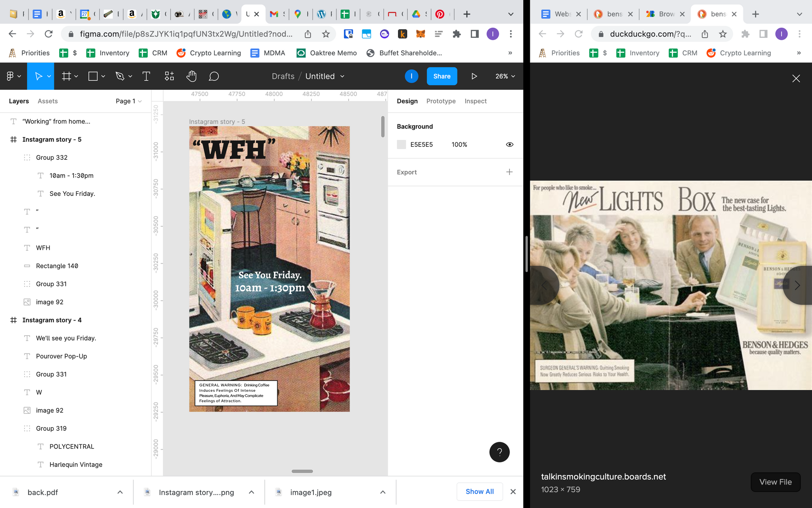Viewport: 812px width, 508px height.
Task: Select the Pen tool
Action: [x=120, y=76]
